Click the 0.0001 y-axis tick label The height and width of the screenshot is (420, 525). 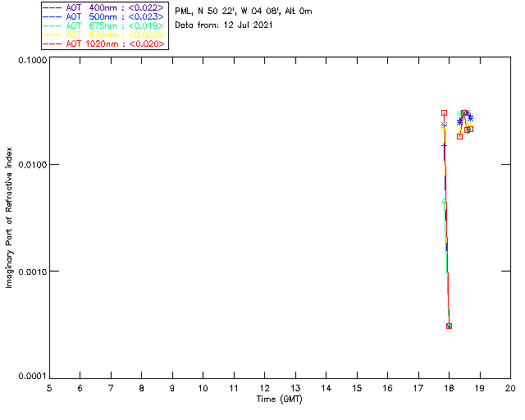click(x=32, y=377)
